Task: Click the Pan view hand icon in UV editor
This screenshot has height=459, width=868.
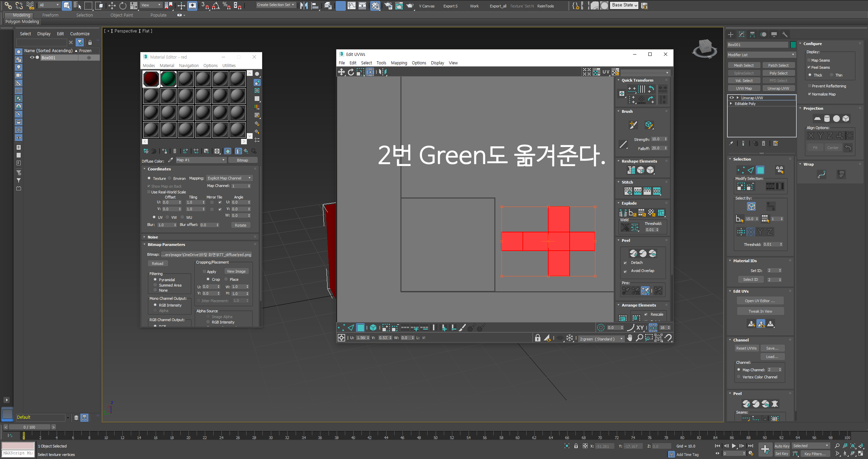Action: pos(630,338)
